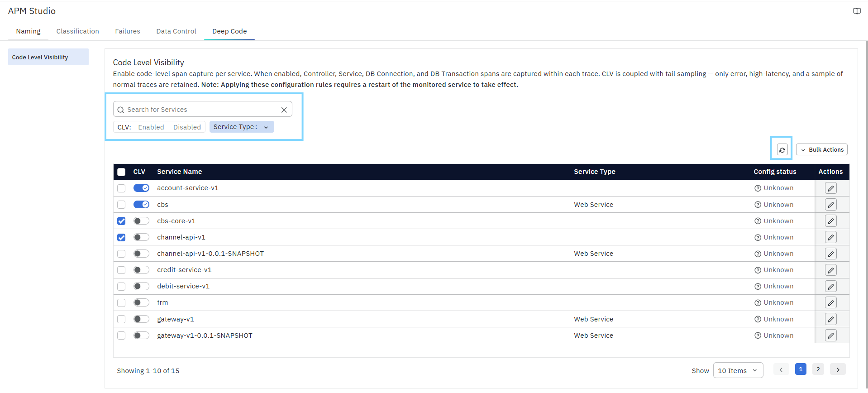
Task: Click the Service Type column header
Action: point(594,172)
